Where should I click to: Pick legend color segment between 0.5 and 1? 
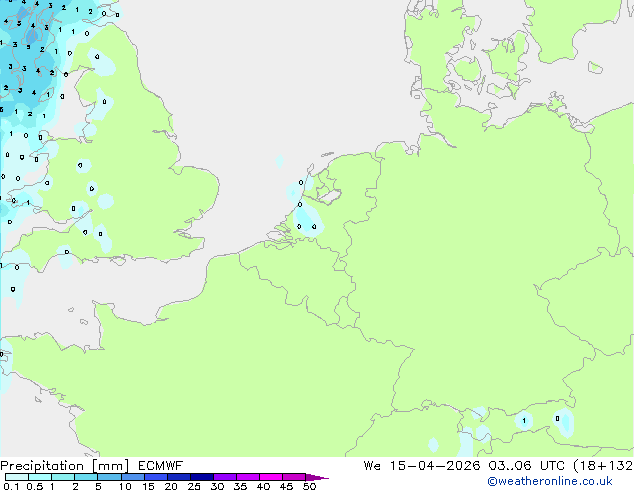(40, 477)
